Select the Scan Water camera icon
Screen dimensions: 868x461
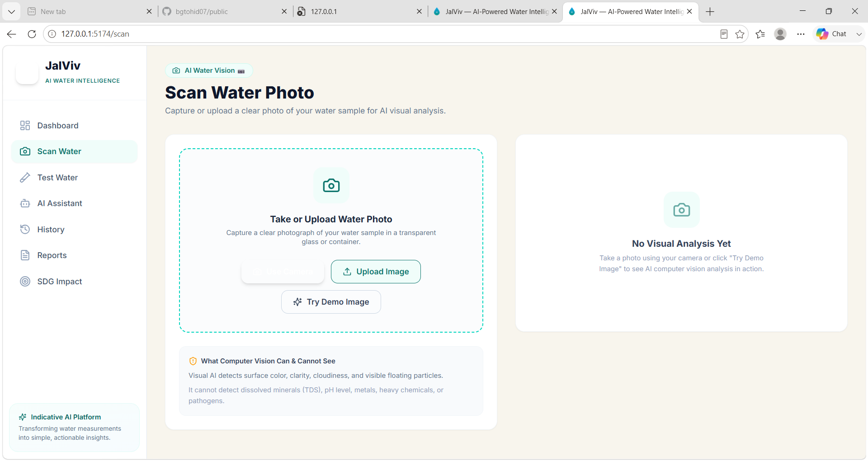point(25,151)
